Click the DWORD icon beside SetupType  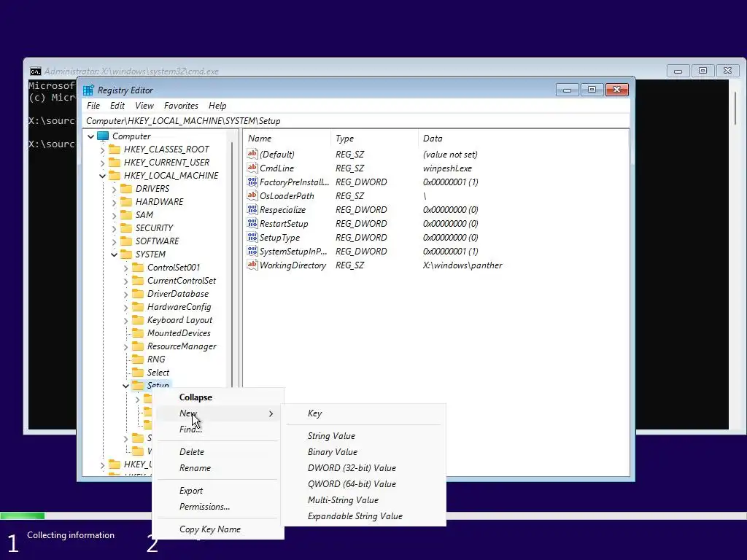coord(252,237)
